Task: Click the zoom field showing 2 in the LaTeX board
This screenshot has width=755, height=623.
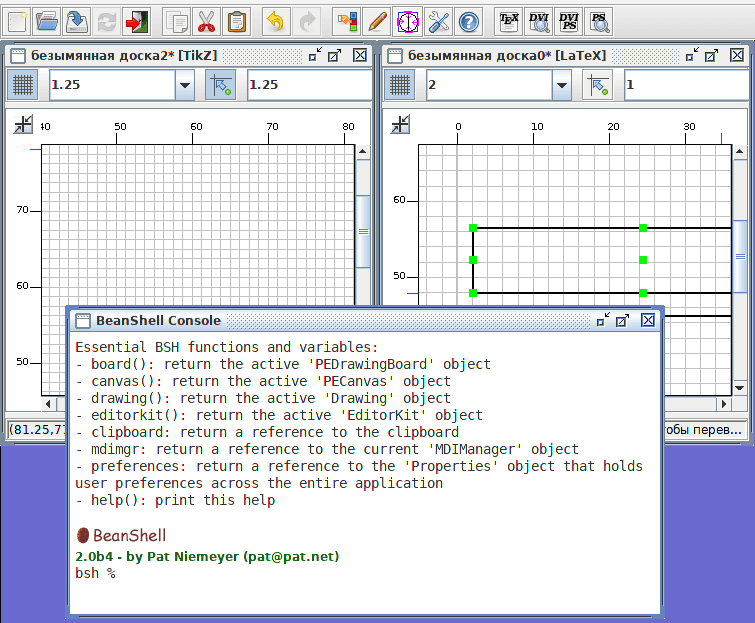Action: pyautogui.click(x=489, y=85)
